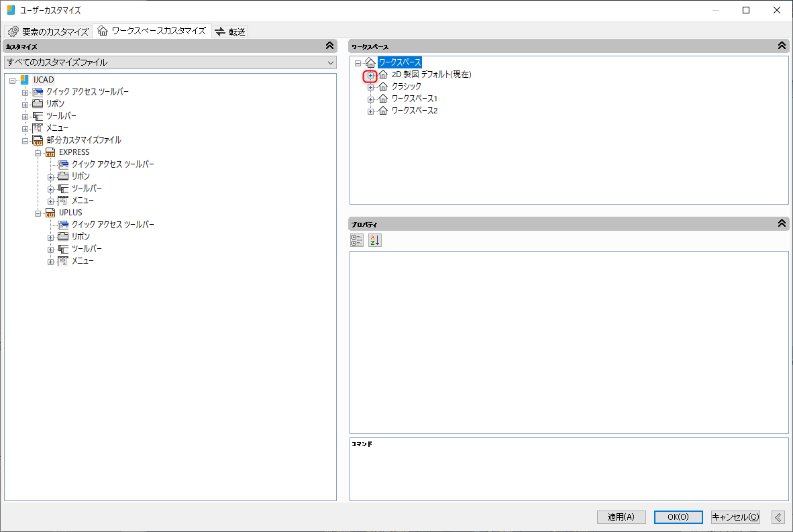Click the IJCAD root node icon
The height and width of the screenshot is (532, 793).
pos(24,79)
